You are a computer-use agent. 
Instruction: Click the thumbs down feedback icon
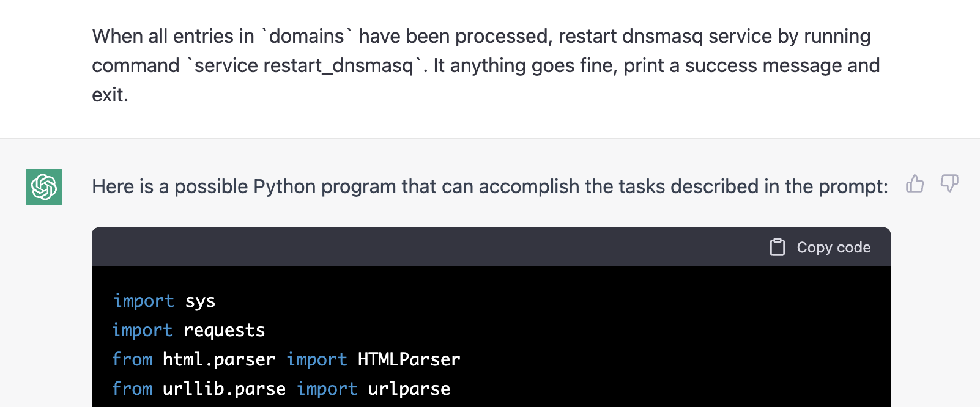(x=949, y=183)
